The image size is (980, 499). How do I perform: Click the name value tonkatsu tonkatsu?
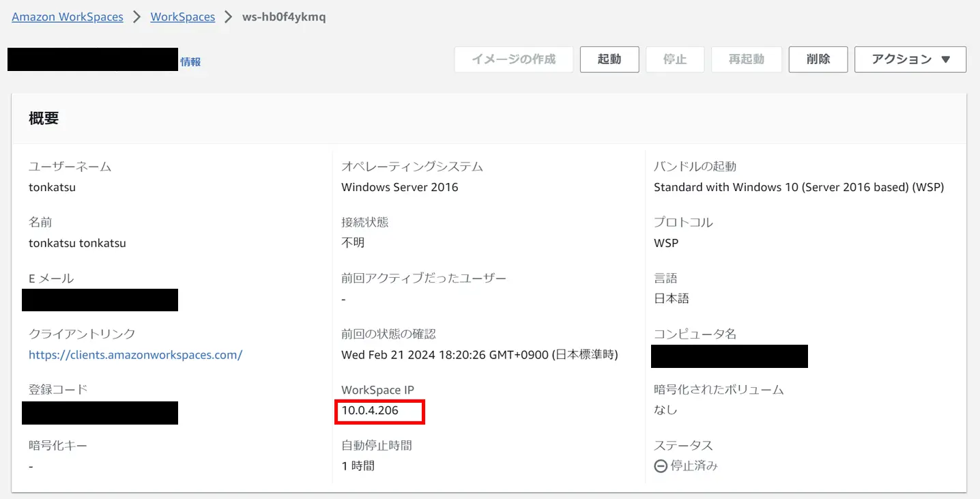[77, 243]
